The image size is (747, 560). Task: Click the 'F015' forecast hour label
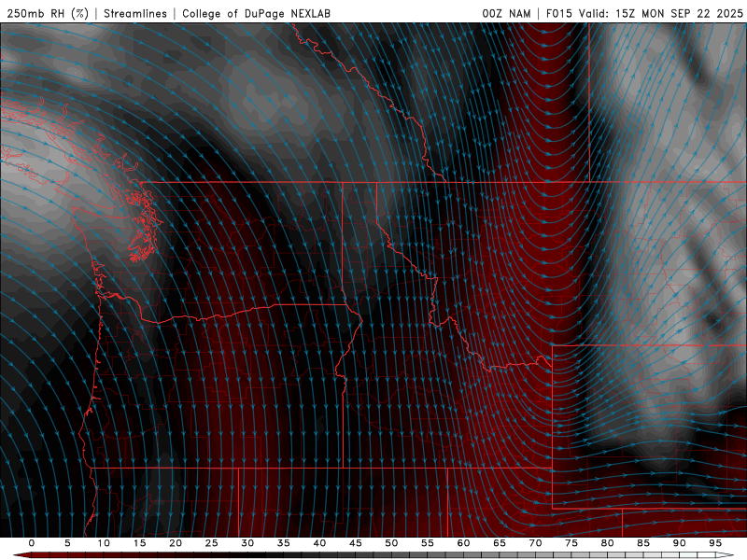[558, 14]
